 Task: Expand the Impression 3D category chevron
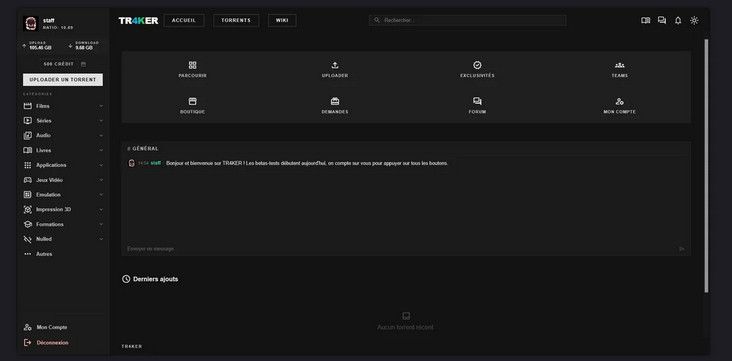(101, 210)
